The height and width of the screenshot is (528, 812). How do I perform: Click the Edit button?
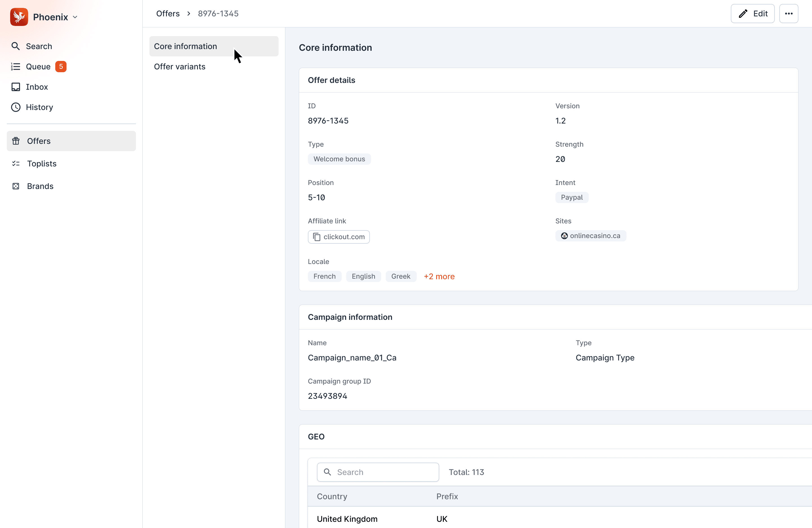click(x=752, y=14)
